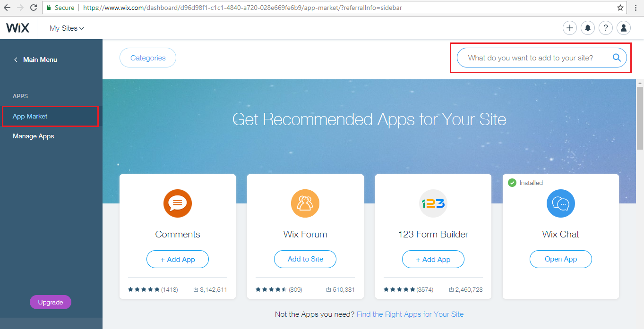Screen dimensions: 644x329
Task: Add the 123 Form Builder app
Action: click(433, 259)
